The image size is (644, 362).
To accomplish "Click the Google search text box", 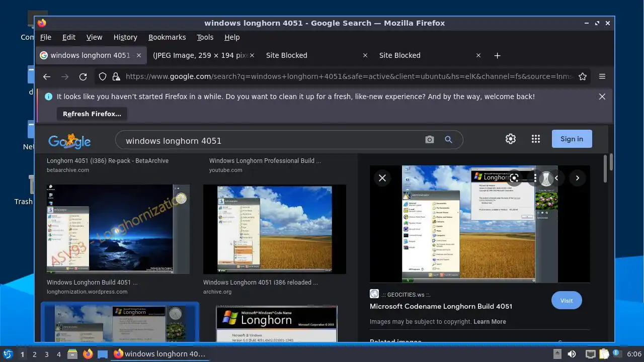I will [x=272, y=141].
